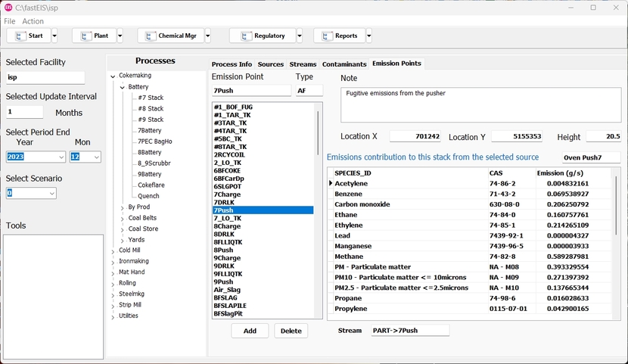Image resolution: width=628 pixels, height=364 pixels.
Task: Open the Reports button dropdown arrow
Action: point(369,36)
